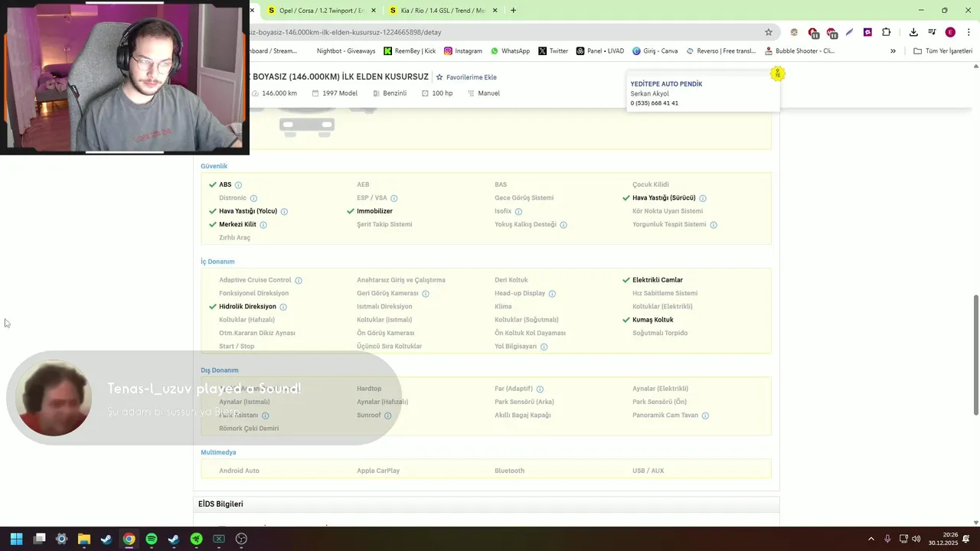
Task: Open ReemBey | Kick bookmark
Action: [x=410, y=51]
